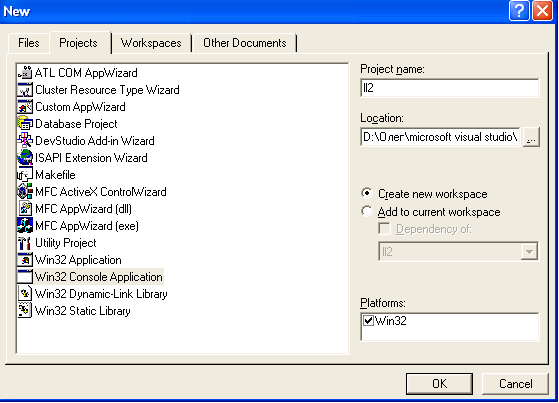The width and height of the screenshot is (559, 403).
Task: Toggle the Win32 platform checkbox
Action: pyautogui.click(x=368, y=320)
